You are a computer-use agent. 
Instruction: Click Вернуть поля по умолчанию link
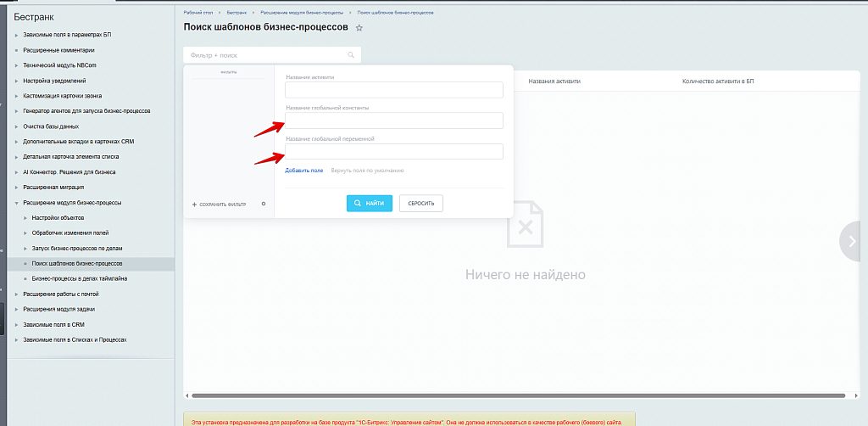pos(367,171)
